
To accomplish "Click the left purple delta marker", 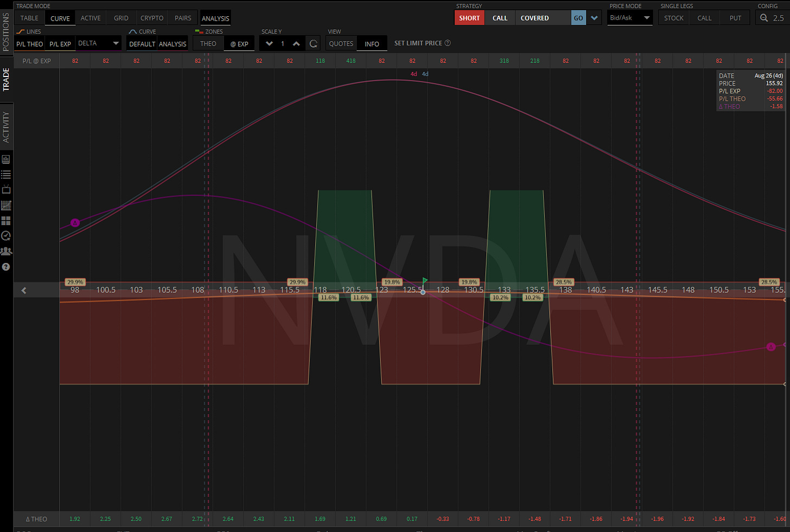I will pyautogui.click(x=75, y=223).
